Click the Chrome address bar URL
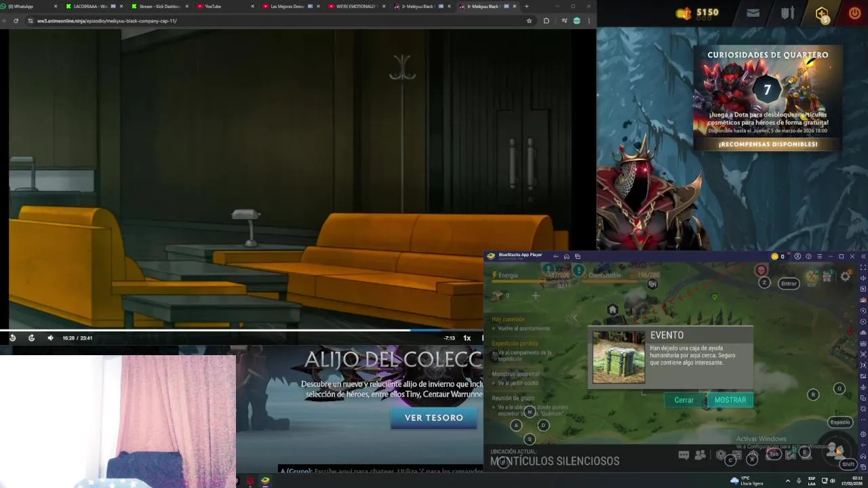Image resolution: width=868 pixels, height=488 pixels. click(x=106, y=21)
